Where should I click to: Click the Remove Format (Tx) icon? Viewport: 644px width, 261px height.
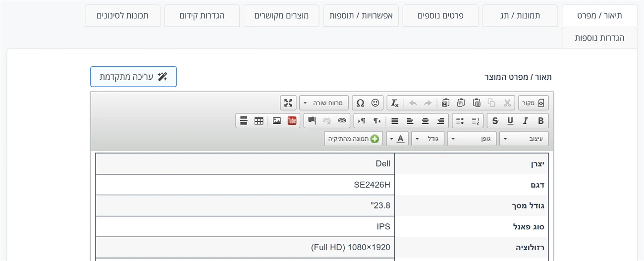[x=395, y=103]
